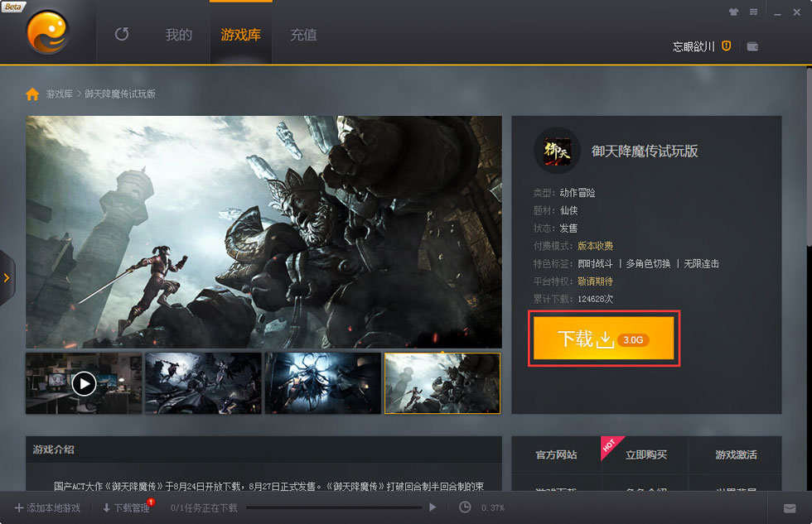Image resolution: width=812 pixels, height=524 pixels.
Task: Switch to the 我的 tab
Action: tap(177, 35)
